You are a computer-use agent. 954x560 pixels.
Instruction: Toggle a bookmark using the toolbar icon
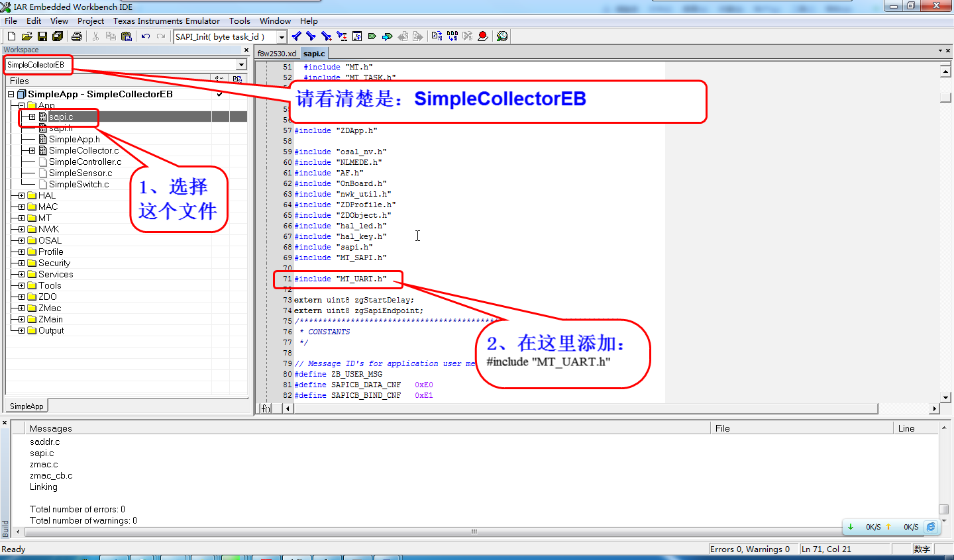pyautogui.click(x=372, y=36)
